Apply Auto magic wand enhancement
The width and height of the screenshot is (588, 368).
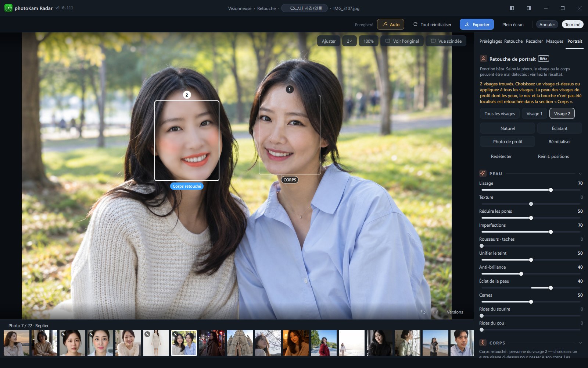391,25
